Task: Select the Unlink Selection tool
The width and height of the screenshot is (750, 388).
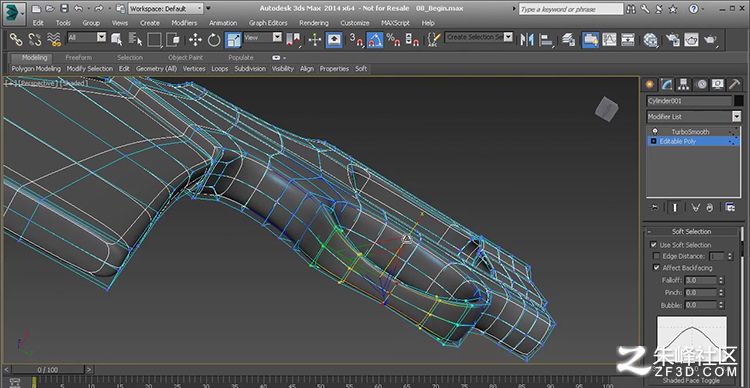Action: tap(35, 40)
